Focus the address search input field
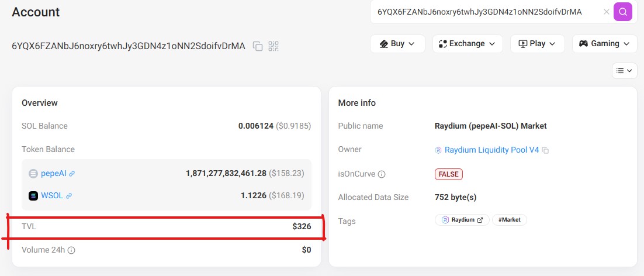 (489, 12)
